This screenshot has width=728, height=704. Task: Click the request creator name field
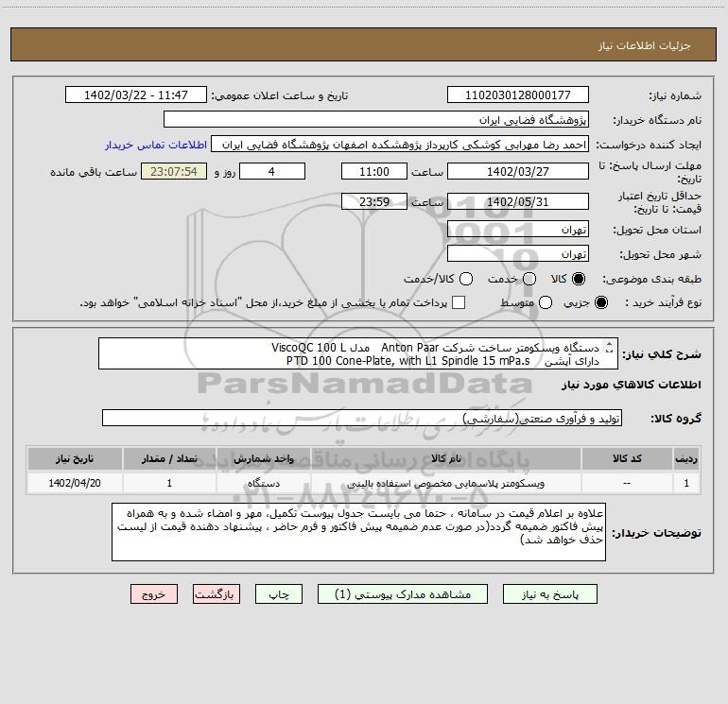click(400, 145)
